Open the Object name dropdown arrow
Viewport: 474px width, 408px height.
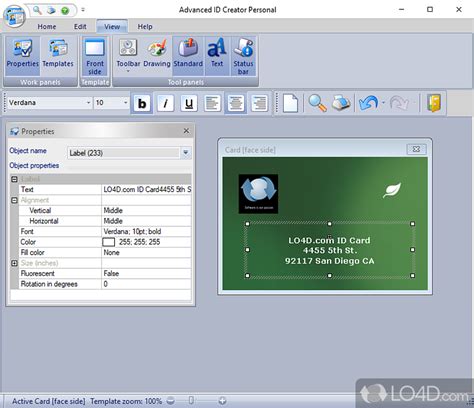tap(186, 153)
